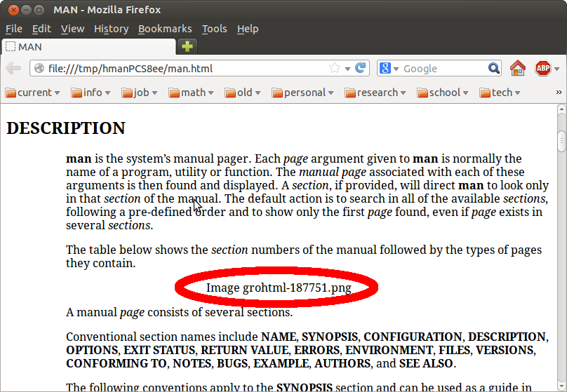Screen dimensions: 567x392
Task: Open the old bookmarks folder
Action: pos(243,93)
